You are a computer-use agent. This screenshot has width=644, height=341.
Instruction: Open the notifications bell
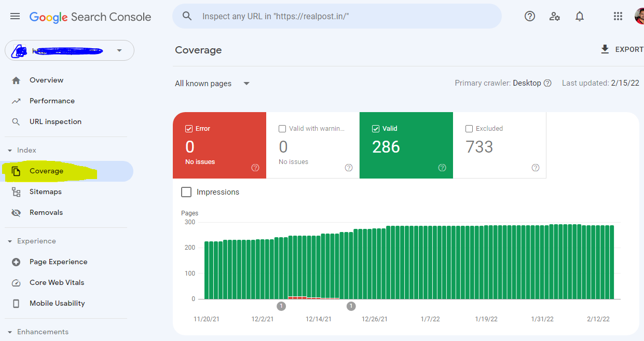580,16
